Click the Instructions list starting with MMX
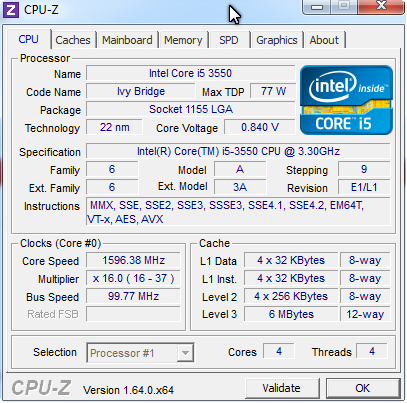The height and width of the screenshot is (403, 407). click(x=238, y=212)
